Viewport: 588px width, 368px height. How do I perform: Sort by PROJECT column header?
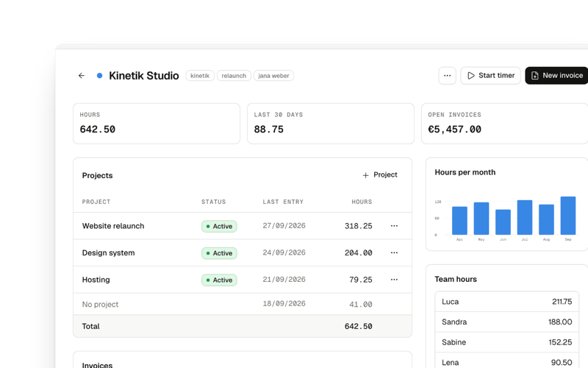pos(96,202)
